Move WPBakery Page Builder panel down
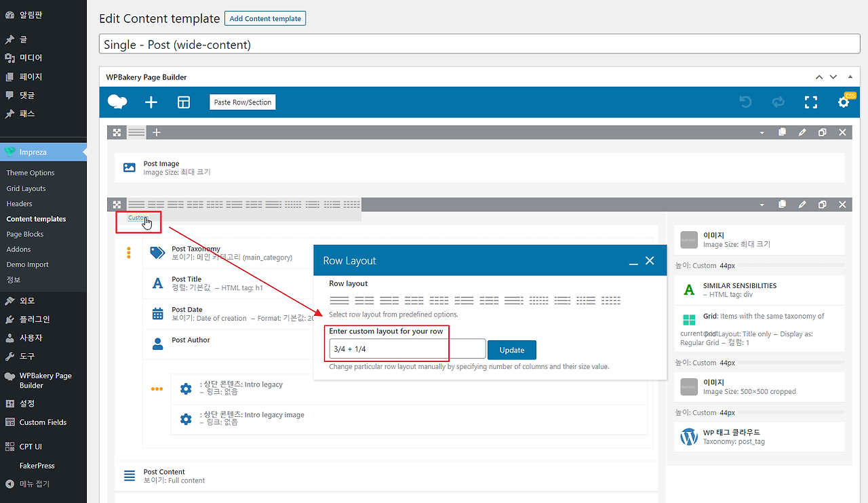 [x=833, y=77]
